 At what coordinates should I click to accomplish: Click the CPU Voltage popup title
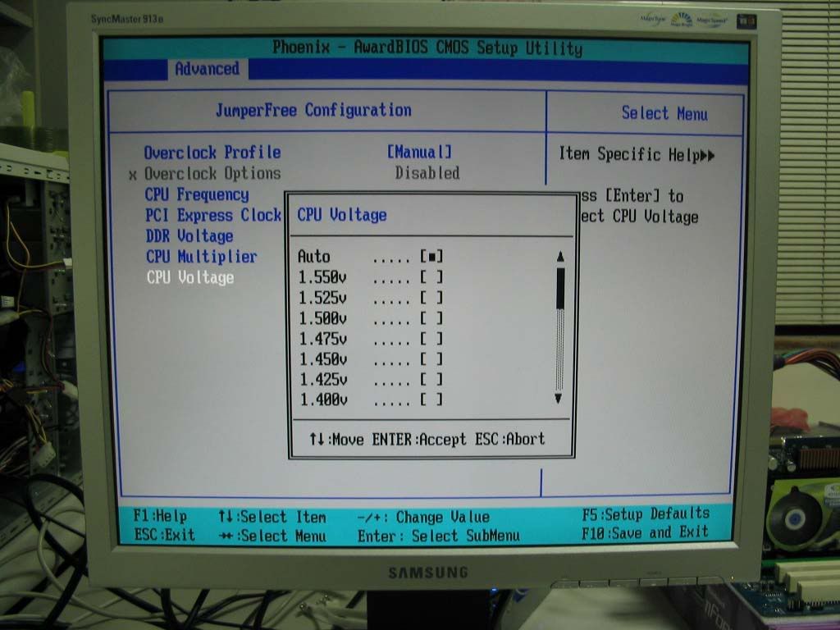(342, 216)
